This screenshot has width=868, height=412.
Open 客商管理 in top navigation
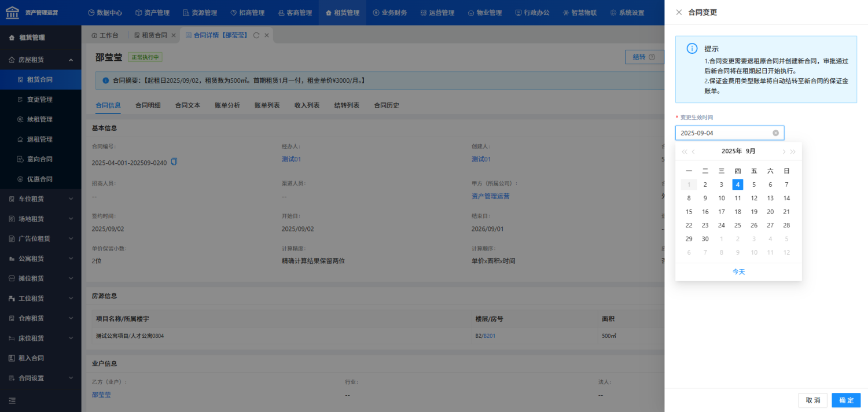pyautogui.click(x=295, y=12)
